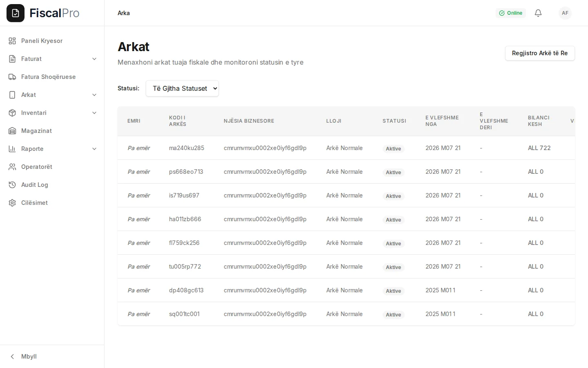This screenshot has width=588, height=368.
Task: Click the Paneli Kryesor dashboard icon
Action: click(x=12, y=41)
